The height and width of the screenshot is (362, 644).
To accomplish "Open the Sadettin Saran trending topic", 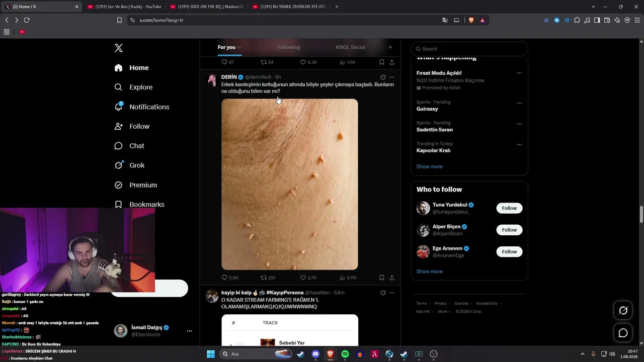I will click(x=435, y=130).
